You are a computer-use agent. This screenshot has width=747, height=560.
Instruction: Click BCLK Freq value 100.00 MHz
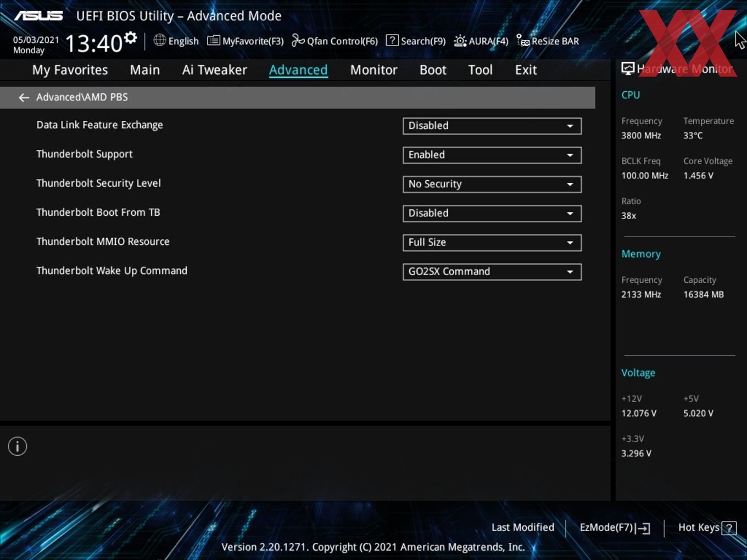pos(645,176)
